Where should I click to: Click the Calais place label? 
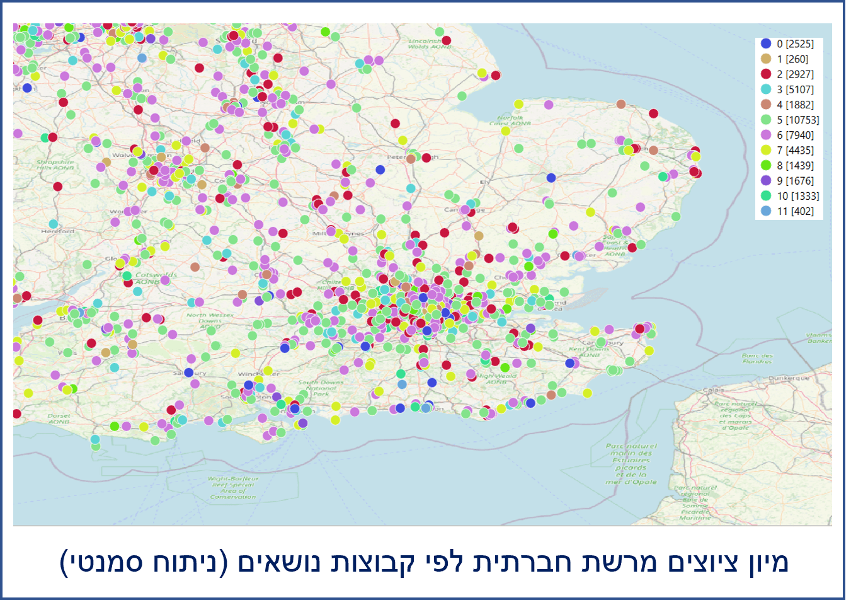[x=714, y=390]
